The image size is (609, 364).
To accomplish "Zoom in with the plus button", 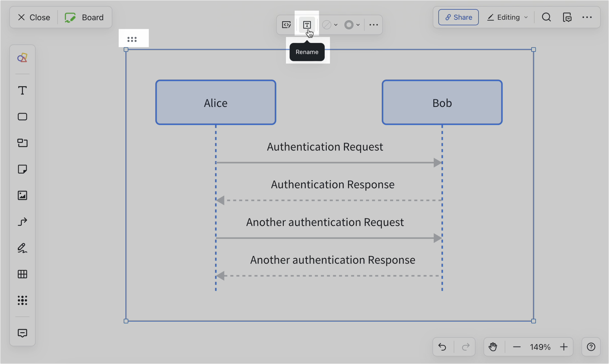I will (564, 347).
